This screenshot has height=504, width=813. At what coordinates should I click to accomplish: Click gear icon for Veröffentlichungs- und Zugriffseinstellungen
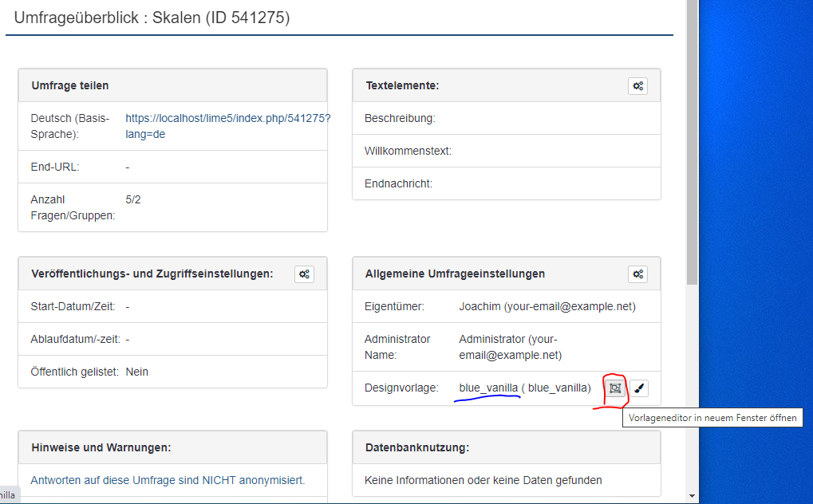pos(304,274)
